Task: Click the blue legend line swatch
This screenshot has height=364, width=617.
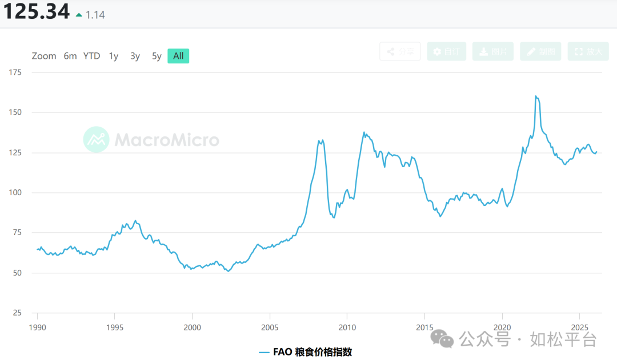Action: pyautogui.click(x=264, y=352)
